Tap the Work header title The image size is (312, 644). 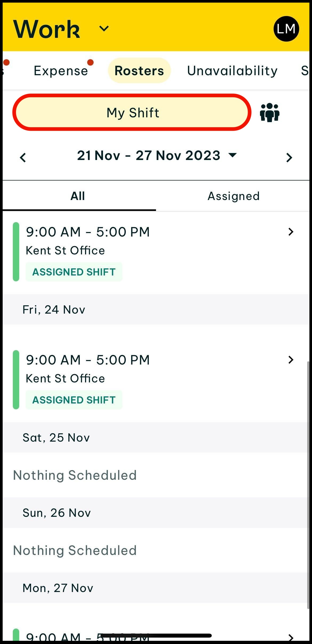click(x=47, y=29)
